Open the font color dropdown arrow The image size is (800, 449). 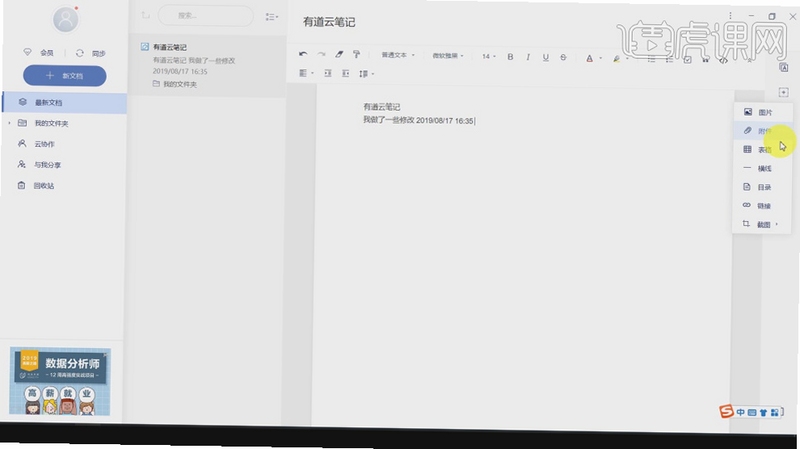coord(601,59)
